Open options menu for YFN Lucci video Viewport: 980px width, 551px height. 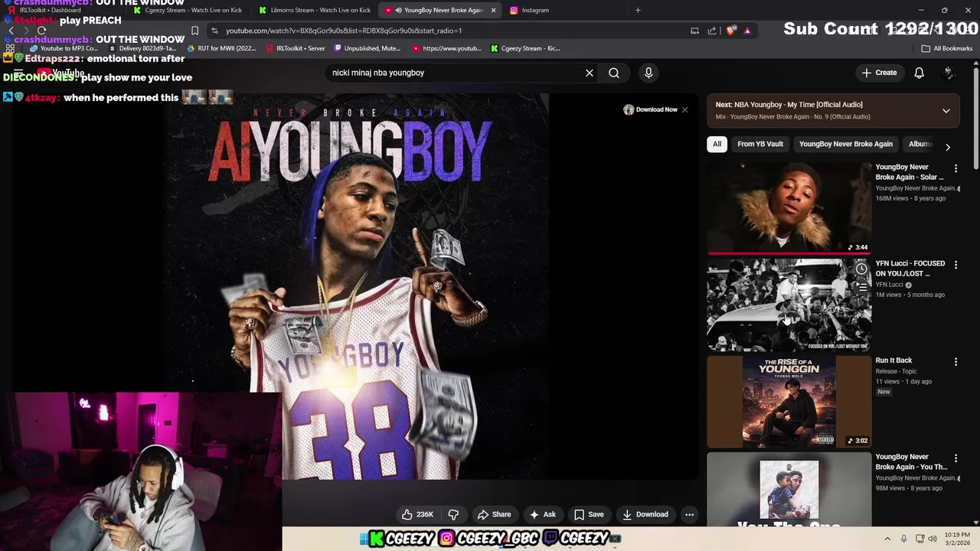955,264
